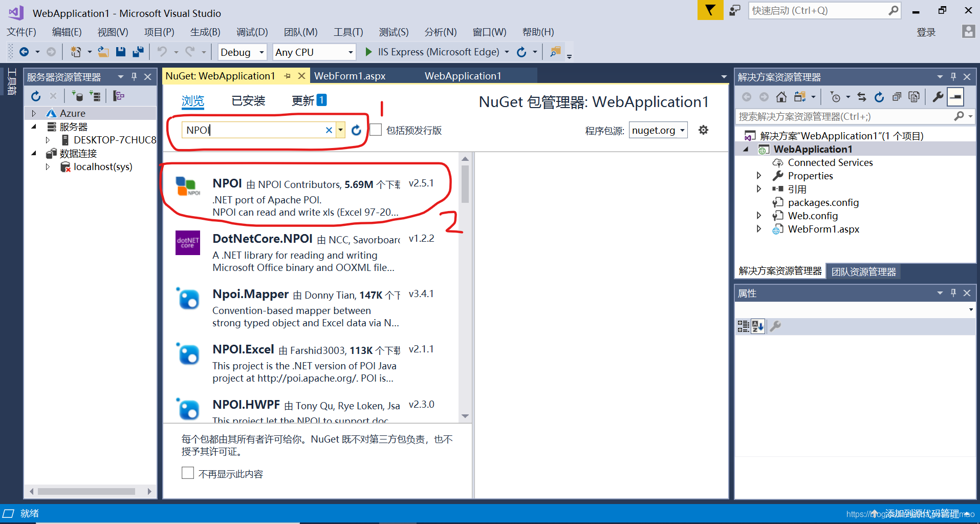The width and height of the screenshot is (980, 524).
Task: Toggle auto-hide pin on Solution Explorer panel
Action: pos(953,76)
